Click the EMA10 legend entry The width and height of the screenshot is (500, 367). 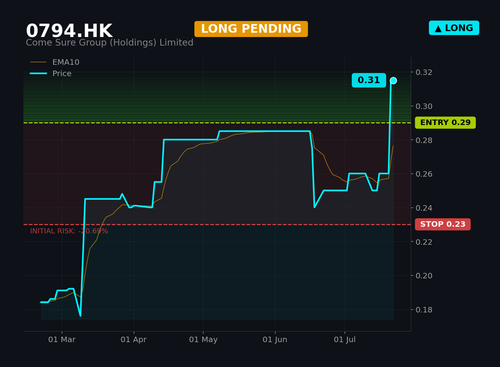[55, 62]
